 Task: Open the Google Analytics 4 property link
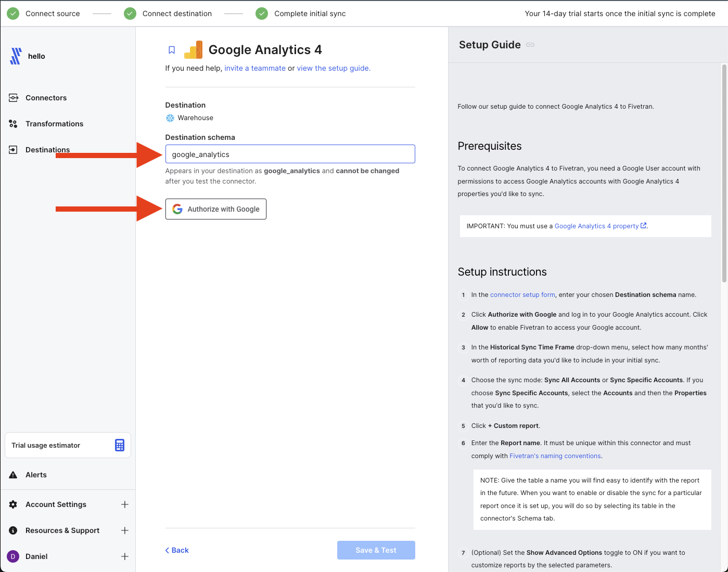pyautogui.click(x=601, y=226)
